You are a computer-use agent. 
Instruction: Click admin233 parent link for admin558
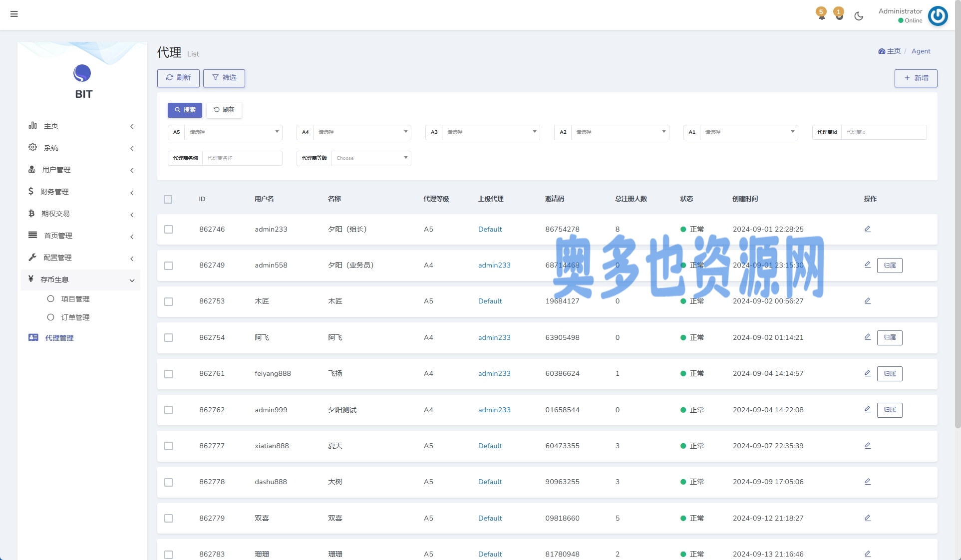point(494,266)
